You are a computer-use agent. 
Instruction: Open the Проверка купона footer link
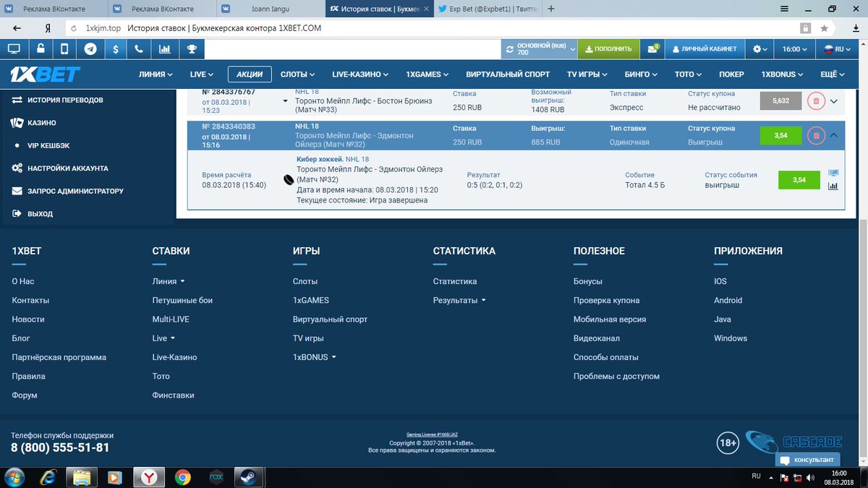coord(606,300)
